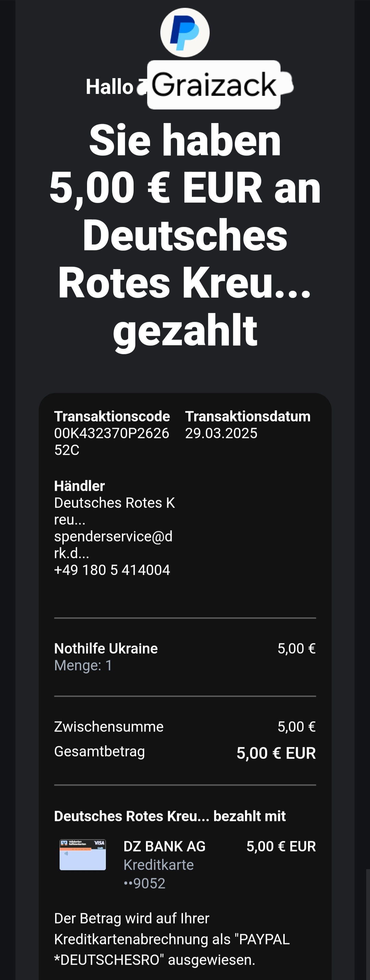This screenshot has width=370, height=980.
Task: Tap the Visa credit card image
Action: point(83,854)
